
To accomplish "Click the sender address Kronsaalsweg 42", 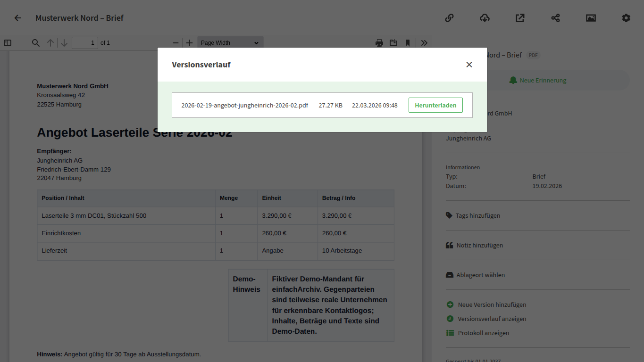I will (x=61, y=95).
